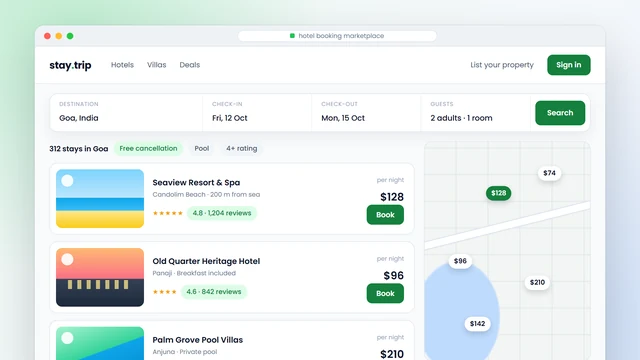Click Candolim Beach · 200 m from sea
This screenshot has width=640, height=360.
click(x=206, y=195)
